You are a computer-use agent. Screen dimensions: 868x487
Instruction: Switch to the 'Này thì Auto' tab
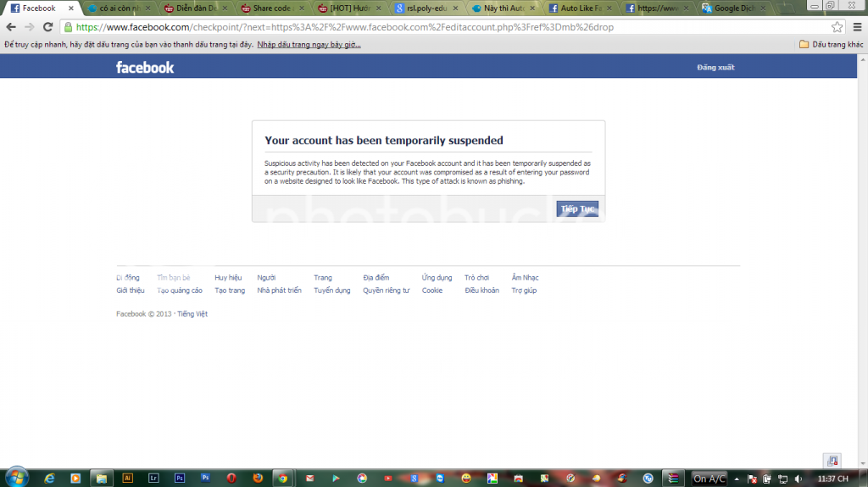click(504, 8)
